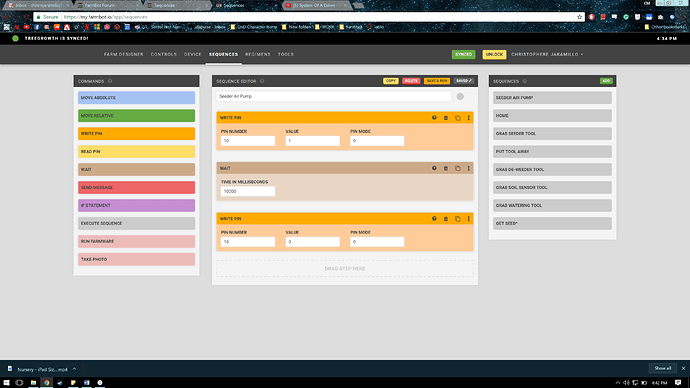The image size is (690, 388).
Task: Click the sequence color circle swatch
Action: [460, 96]
